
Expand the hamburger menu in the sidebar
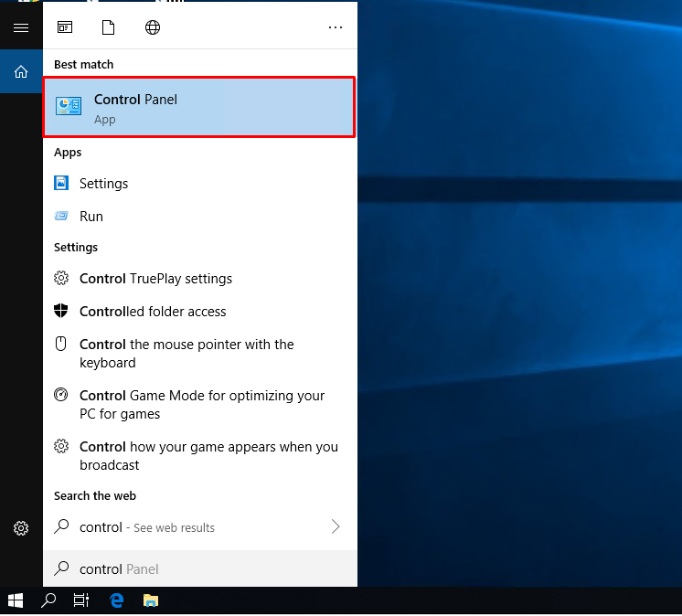point(21,27)
